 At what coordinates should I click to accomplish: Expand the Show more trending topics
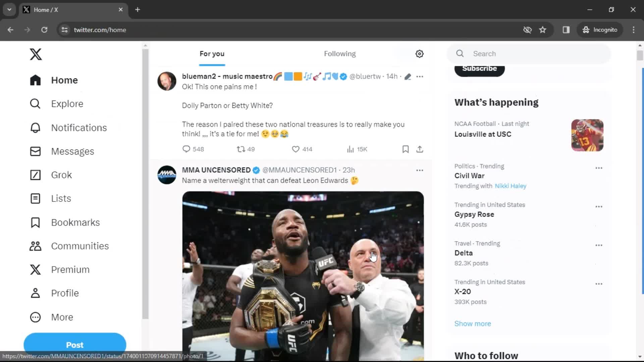point(473,323)
